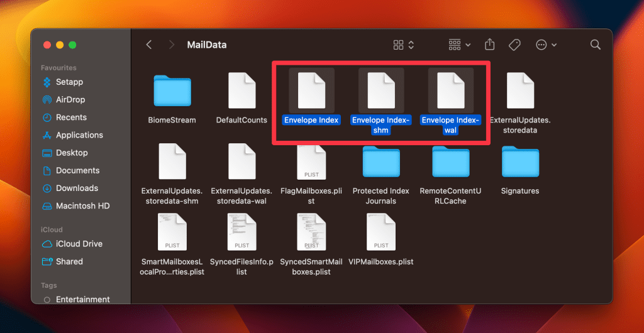This screenshot has height=333, width=644.
Task: Open the Share toolbar button
Action: coord(489,44)
